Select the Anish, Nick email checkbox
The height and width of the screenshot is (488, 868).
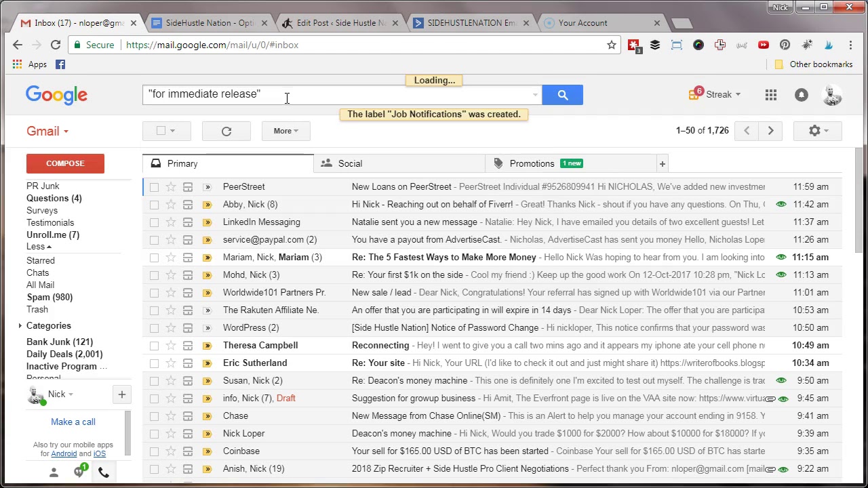tap(154, 469)
